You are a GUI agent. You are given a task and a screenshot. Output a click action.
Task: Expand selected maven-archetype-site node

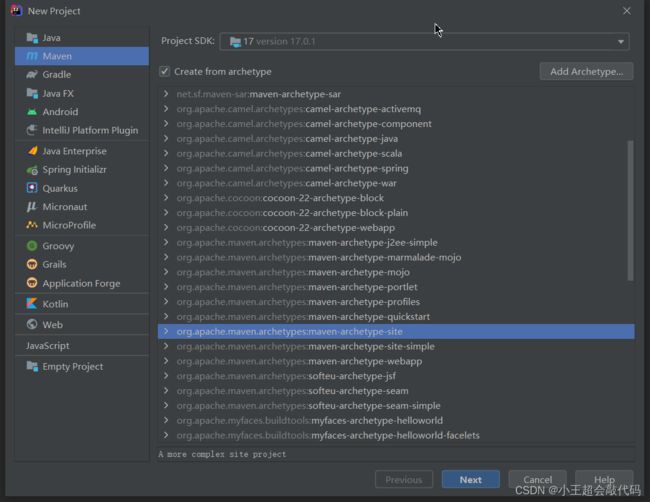click(x=166, y=331)
